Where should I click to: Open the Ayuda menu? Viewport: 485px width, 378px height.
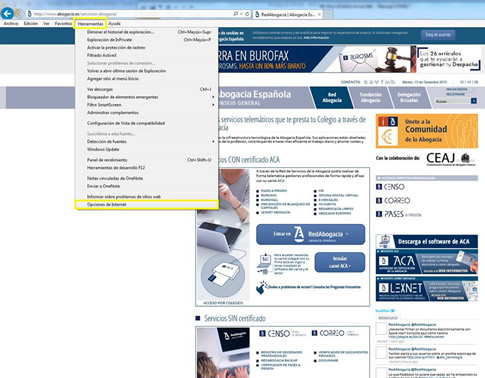point(114,24)
